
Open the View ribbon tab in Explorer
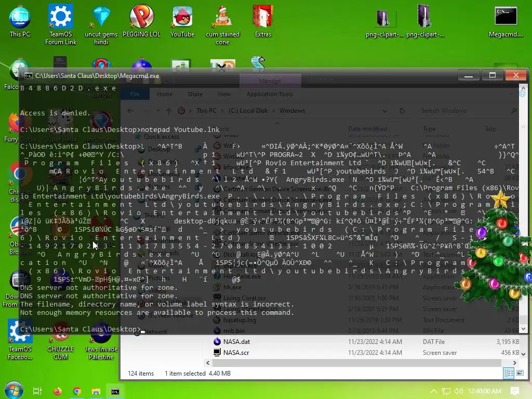(x=224, y=94)
